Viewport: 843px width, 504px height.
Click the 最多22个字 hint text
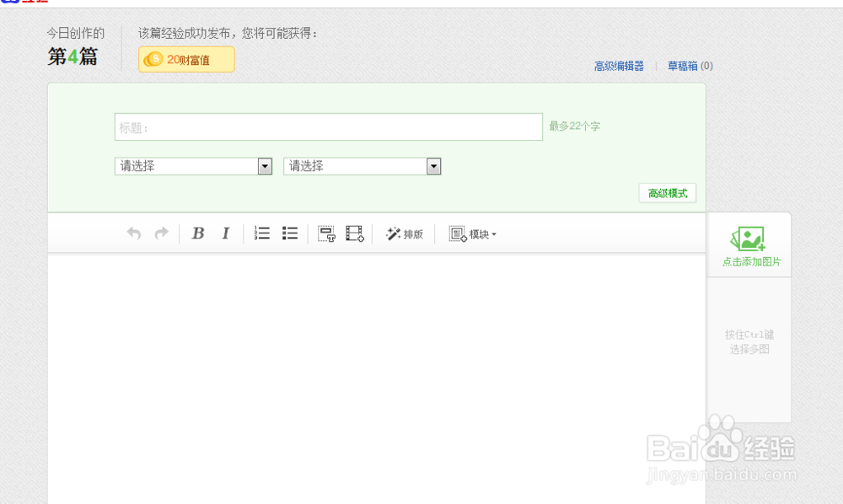click(574, 126)
